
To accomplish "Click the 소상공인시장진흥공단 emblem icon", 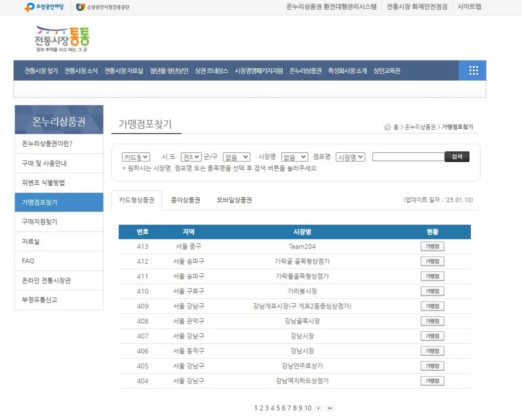I will pyautogui.click(x=80, y=7).
